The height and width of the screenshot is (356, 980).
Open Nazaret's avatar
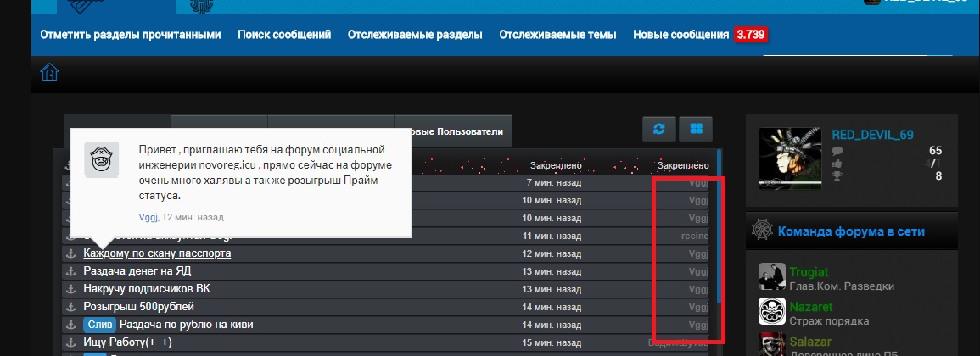(x=772, y=311)
